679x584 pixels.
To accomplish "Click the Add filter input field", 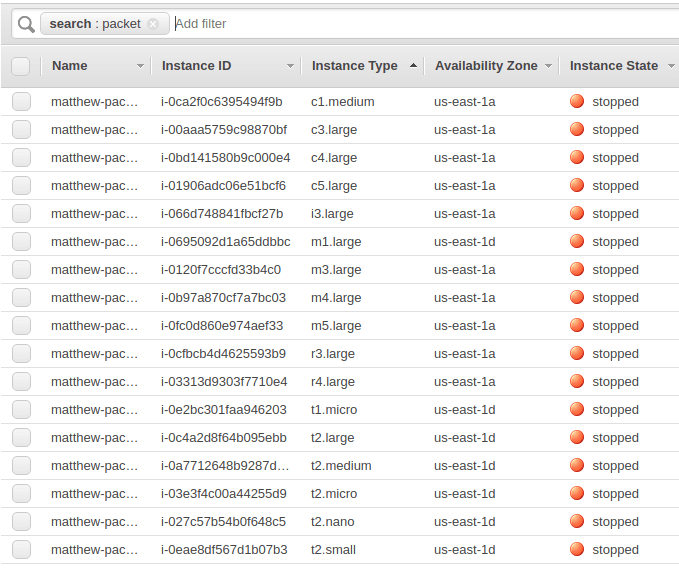I will coord(400,23).
